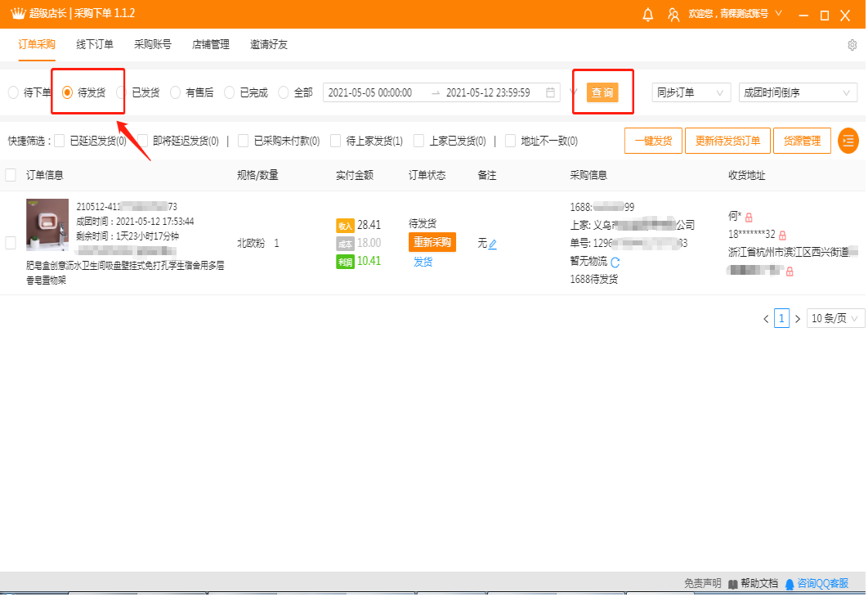Click the user account avatar icon
Image resolution: width=868 pixels, height=597 pixels.
tap(673, 15)
